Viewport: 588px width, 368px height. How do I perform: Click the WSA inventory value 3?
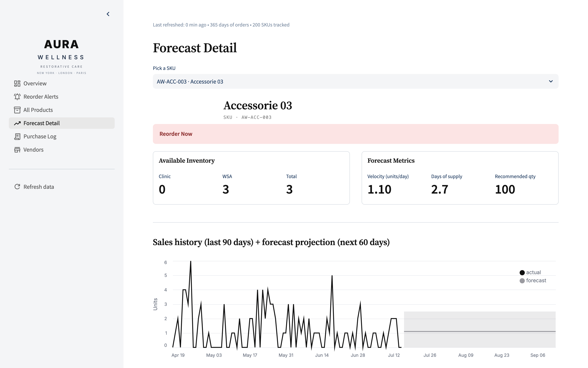pyautogui.click(x=226, y=189)
